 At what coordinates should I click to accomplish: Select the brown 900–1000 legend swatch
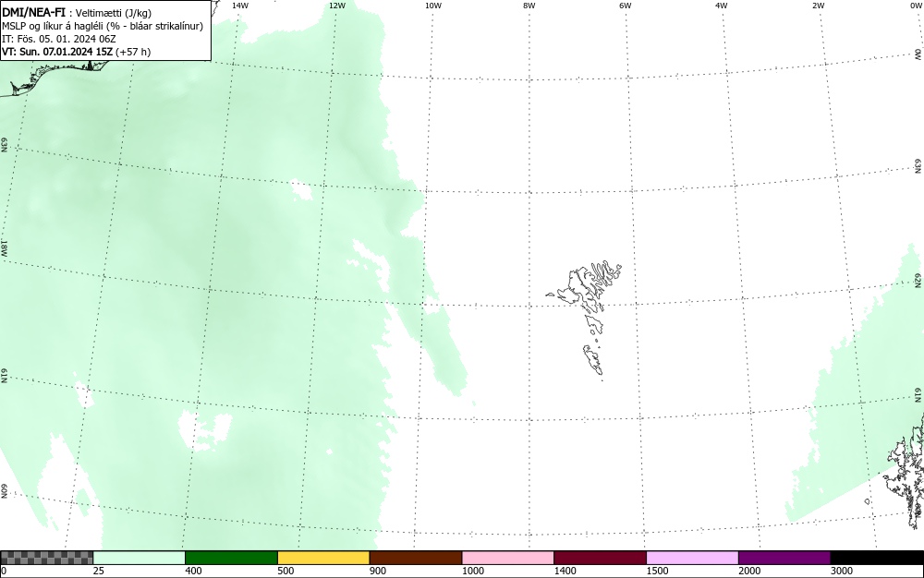pos(416,558)
